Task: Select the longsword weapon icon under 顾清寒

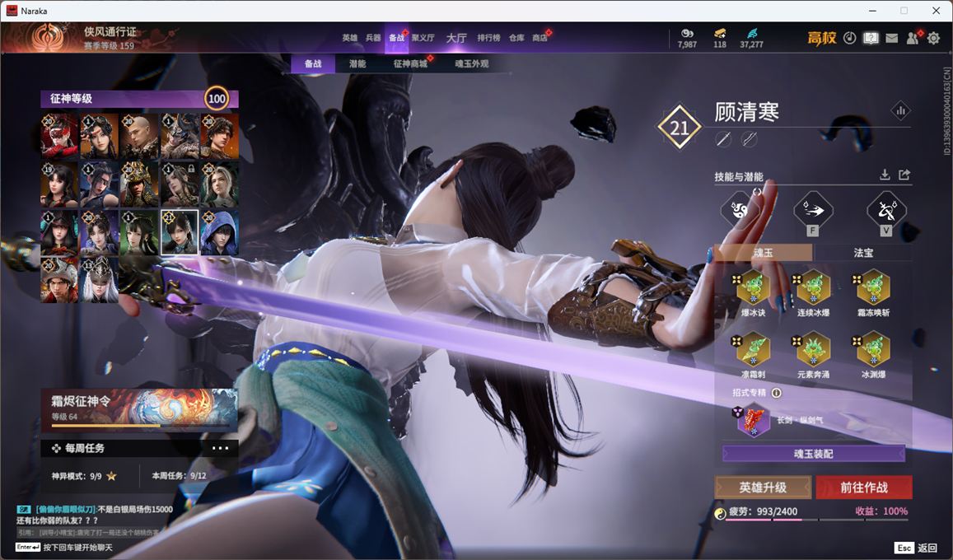Action: click(x=722, y=140)
